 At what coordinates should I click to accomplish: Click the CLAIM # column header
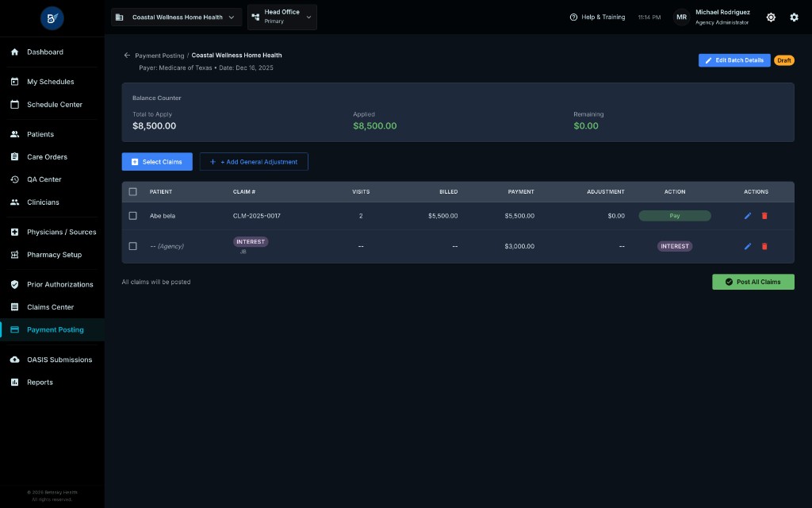[244, 192]
